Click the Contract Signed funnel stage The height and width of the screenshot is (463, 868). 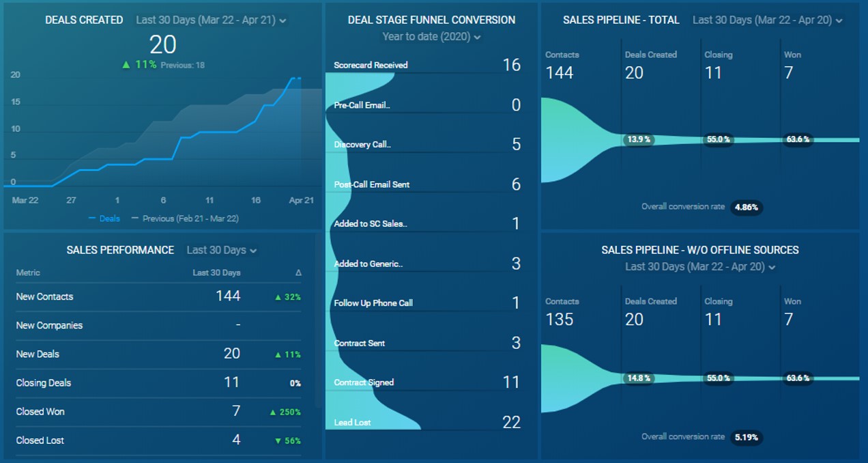364,382
